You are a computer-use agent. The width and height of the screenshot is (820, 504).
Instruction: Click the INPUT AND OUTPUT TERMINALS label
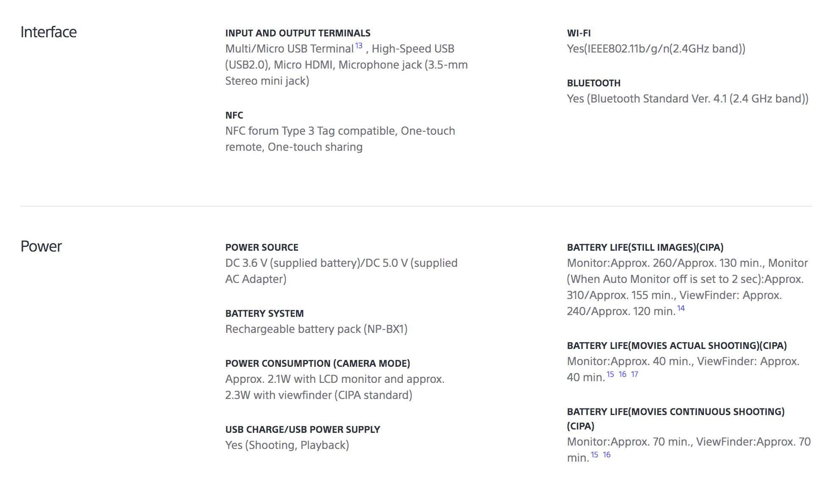click(298, 33)
